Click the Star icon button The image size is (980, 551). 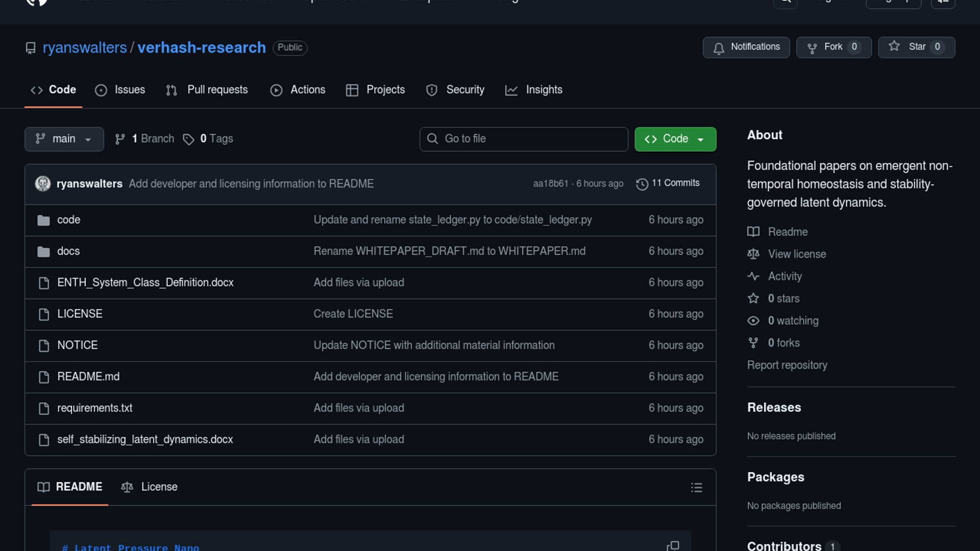[x=894, y=46]
